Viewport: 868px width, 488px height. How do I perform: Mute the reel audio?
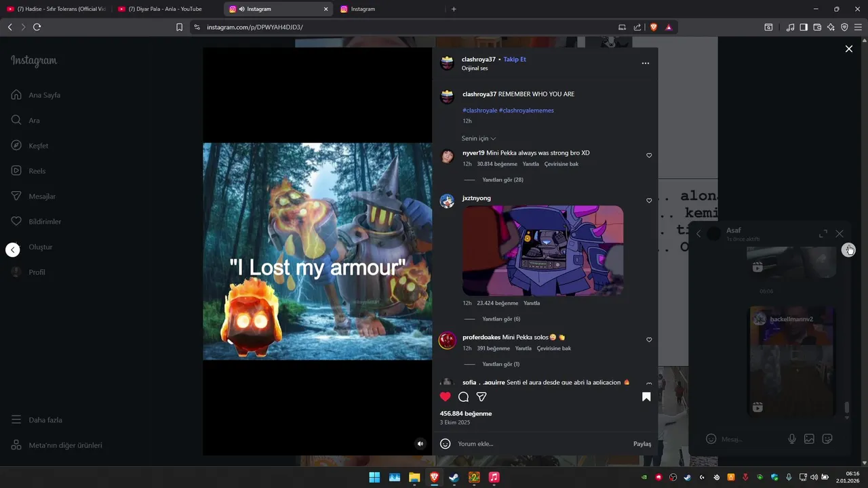point(420,444)
